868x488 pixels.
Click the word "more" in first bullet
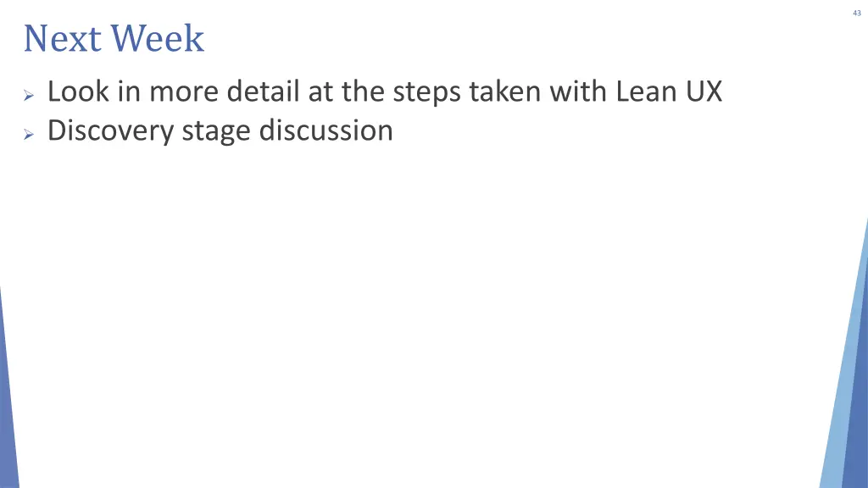click(x=184, y=91)
